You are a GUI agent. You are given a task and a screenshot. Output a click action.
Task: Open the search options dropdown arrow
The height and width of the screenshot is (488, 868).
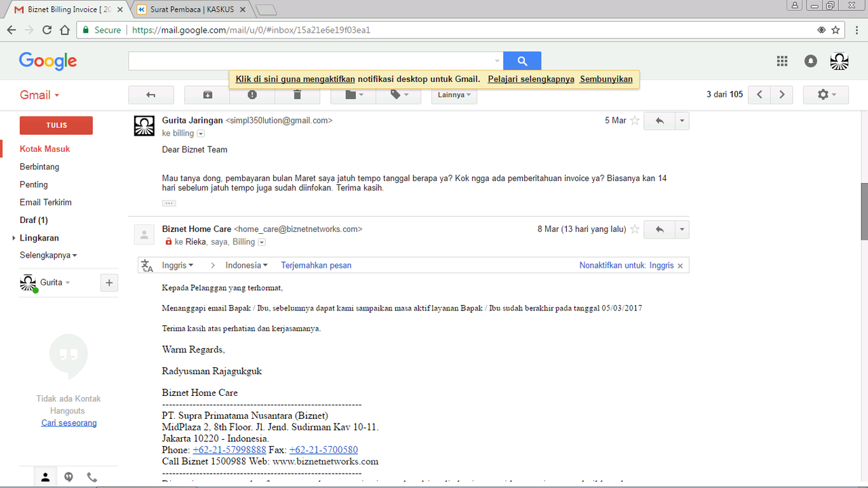click(x=497, y=61)
